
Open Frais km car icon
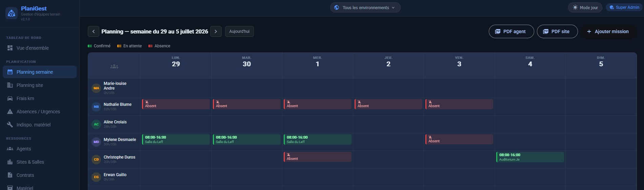pyautogui.click(x=10, y=98)
